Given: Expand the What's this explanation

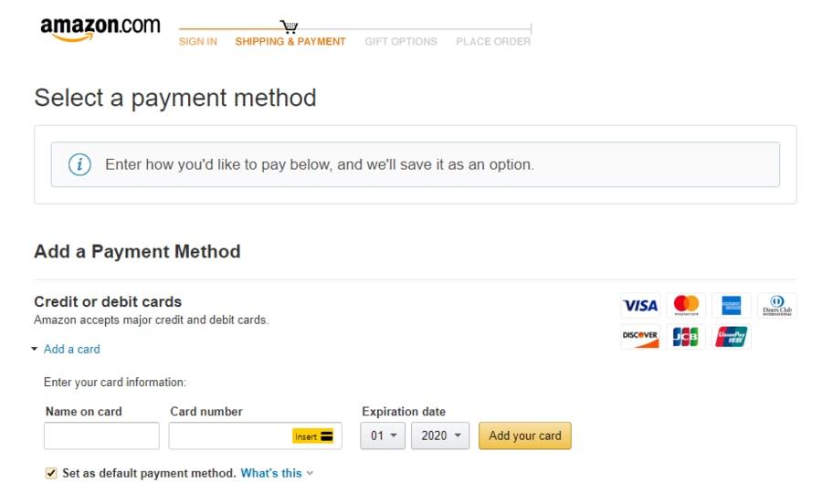Looking at the screenshot, I should click(277, 473).
